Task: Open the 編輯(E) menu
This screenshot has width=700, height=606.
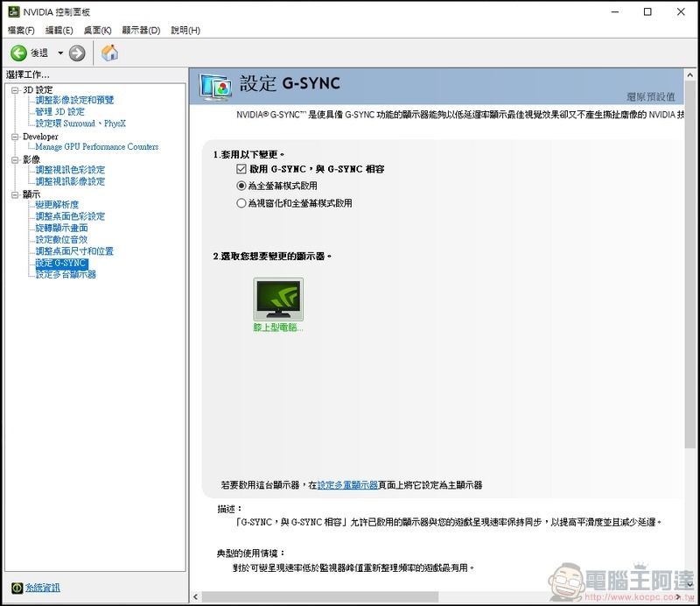Action: tap(59, 31)
